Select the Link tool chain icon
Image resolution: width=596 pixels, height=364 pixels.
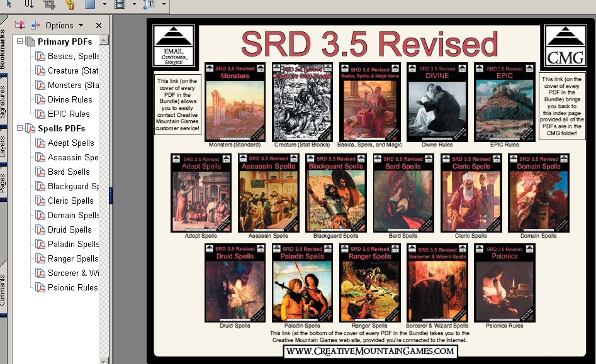coord(69,4)
